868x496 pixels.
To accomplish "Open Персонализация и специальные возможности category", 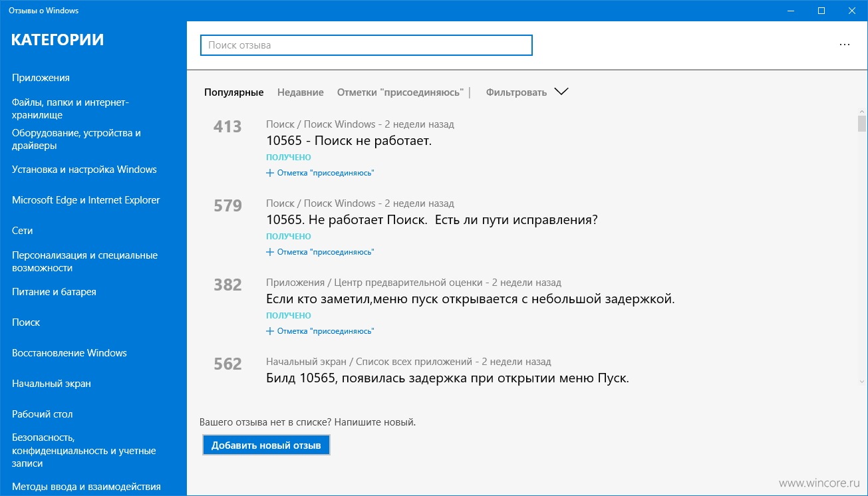I will [x=84, y=261].
